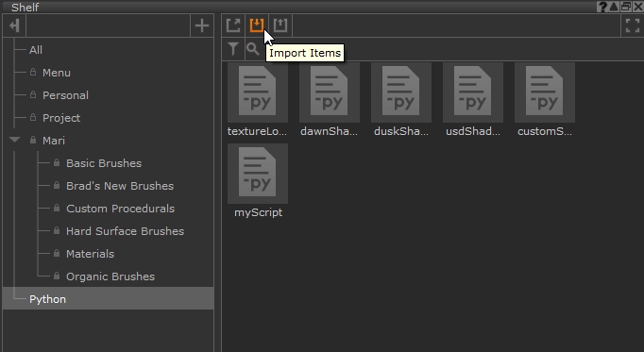Image resolution: width=644 pixels, height=352 pixels.
Task: Click lock icon beside Materials
Action: [x=57, y=253]
